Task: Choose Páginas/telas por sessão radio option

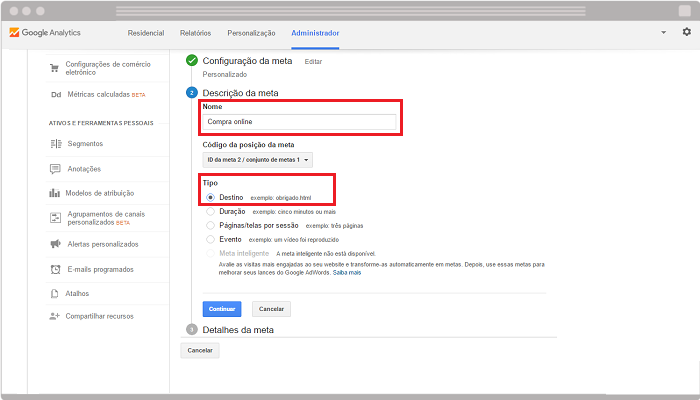Action: coord(210,225)
